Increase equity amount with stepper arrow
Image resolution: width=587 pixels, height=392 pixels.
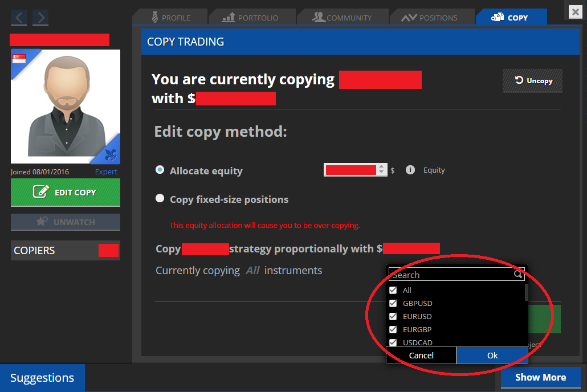[381, 167]
